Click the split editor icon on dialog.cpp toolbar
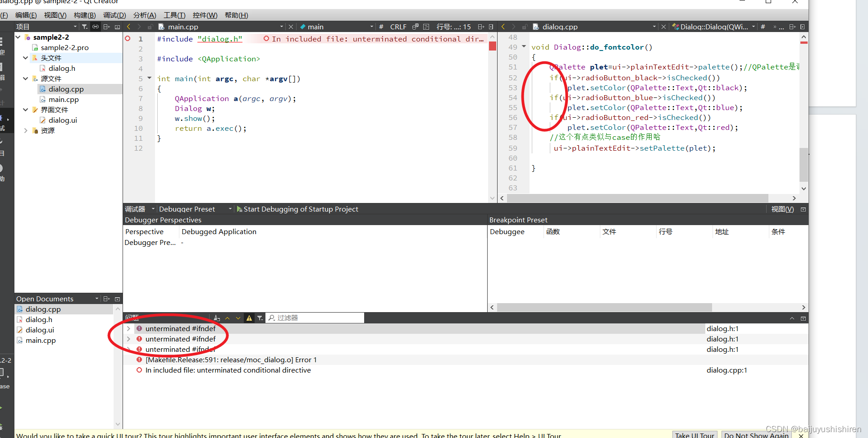The width and height of the screenshot is (868, 438). pos(792,27)
